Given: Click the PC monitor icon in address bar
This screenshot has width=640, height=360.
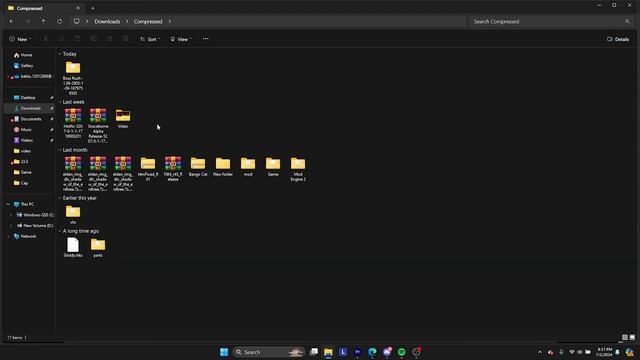Looking at the screenshot, I should coord(77,21).
